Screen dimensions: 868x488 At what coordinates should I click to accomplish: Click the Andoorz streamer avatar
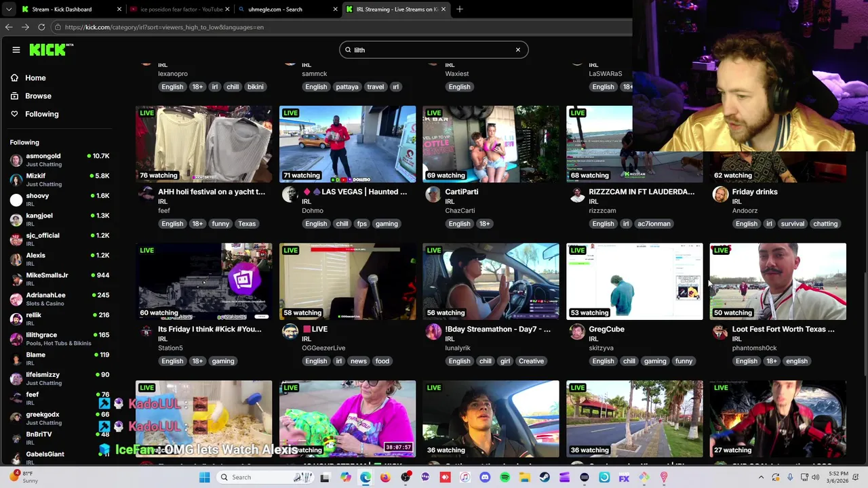720,196
